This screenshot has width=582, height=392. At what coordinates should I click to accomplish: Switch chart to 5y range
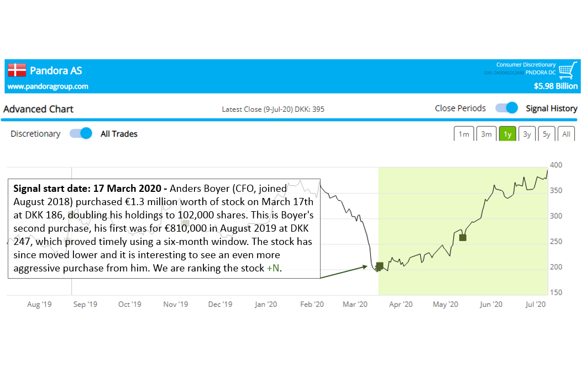pyautogui.click(x=546, y=134)
